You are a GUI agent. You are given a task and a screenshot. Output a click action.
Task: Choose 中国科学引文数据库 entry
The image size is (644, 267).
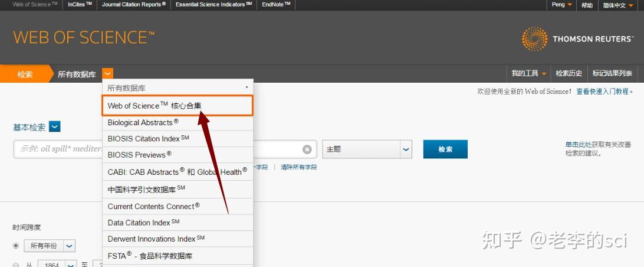[178, 190]
